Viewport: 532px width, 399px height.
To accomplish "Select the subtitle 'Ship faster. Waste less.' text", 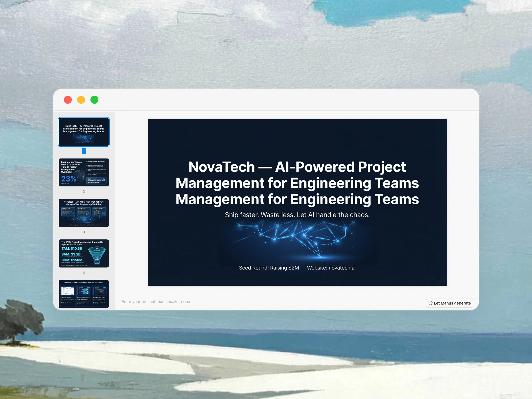I will pos(297,215).
